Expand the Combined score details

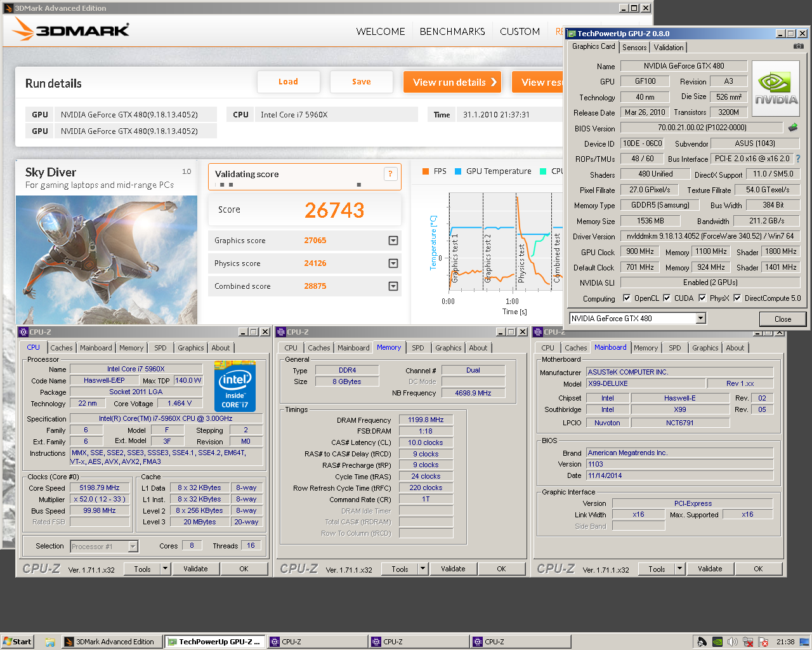[x=393, y=286]
